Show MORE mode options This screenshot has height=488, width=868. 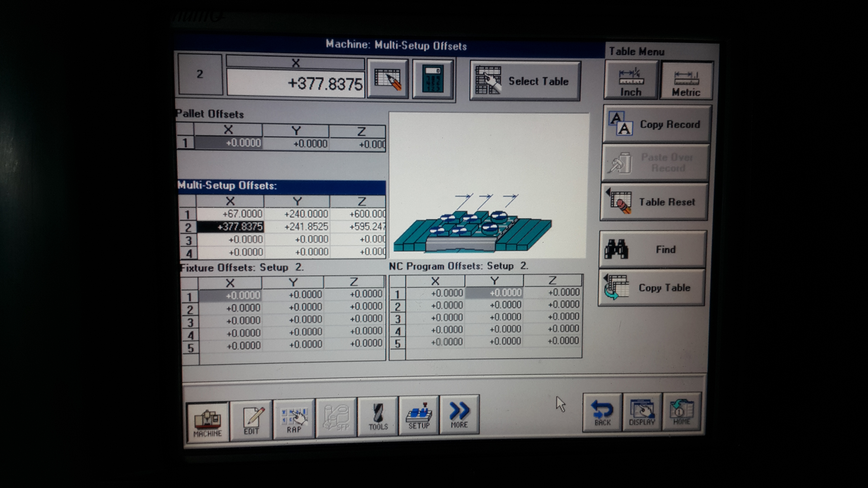(x=459, y=415)
